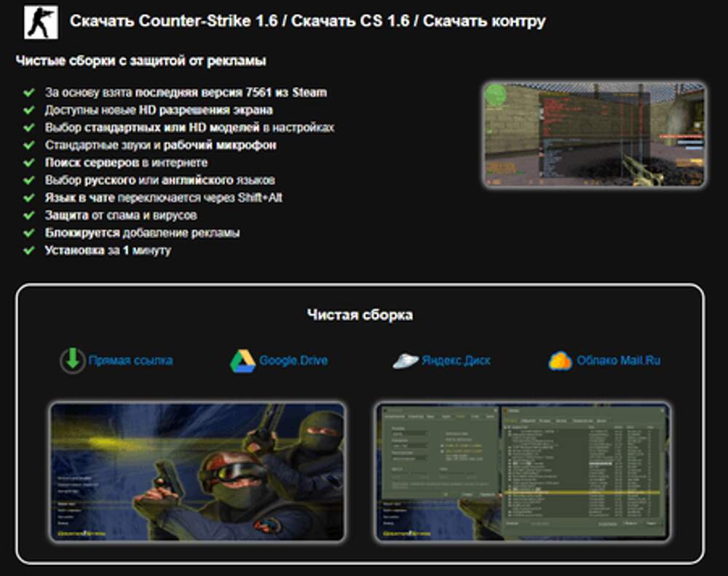This screenshot has height=576, width=728.
Task: Click the green download arrow icon
Action: pos(72,360)
